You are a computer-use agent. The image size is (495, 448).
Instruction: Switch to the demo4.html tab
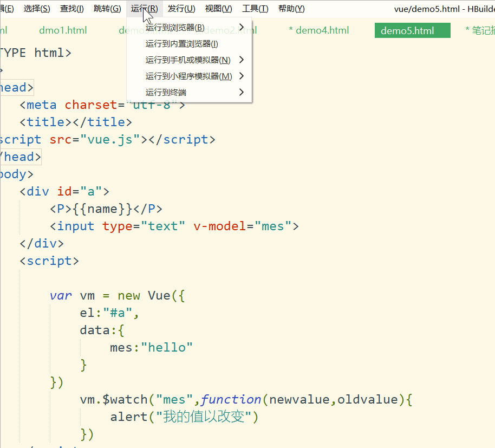319,30
